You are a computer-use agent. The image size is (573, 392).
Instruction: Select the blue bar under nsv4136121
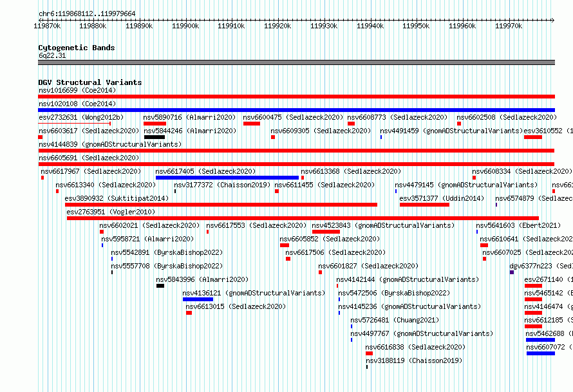[198, 299]
